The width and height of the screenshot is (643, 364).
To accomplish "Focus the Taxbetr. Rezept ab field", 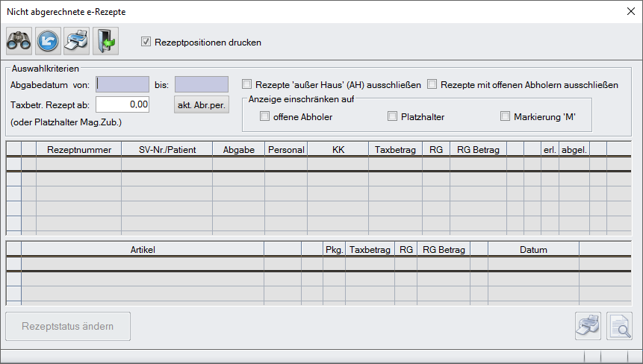I will [x=123, y=104].
